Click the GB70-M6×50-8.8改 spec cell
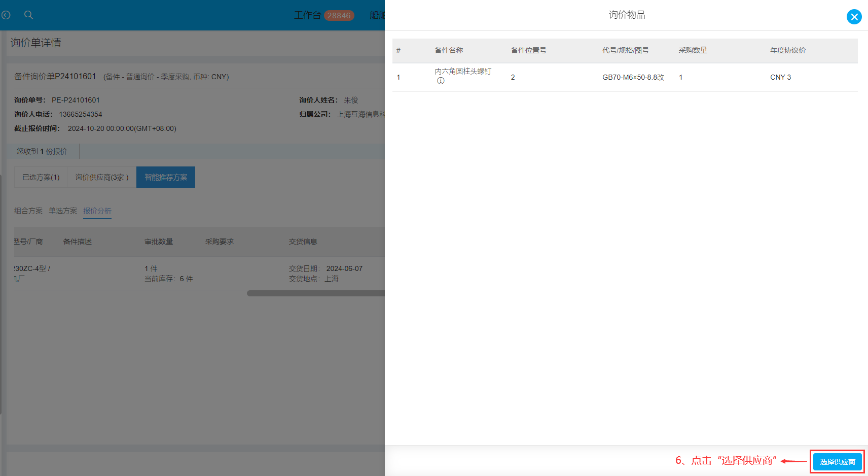868x476 pixels. click(633, 77)
